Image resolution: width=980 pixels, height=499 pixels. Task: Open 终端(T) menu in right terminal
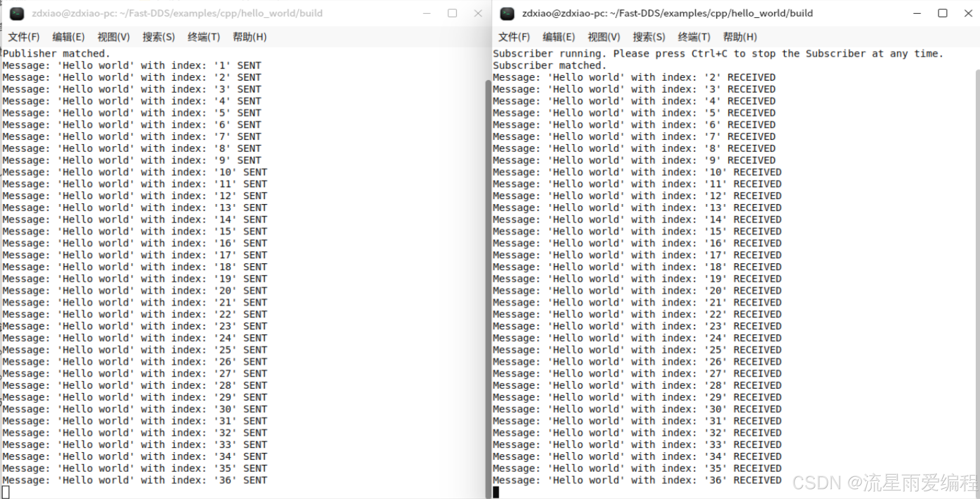click(x=694, y=37)
